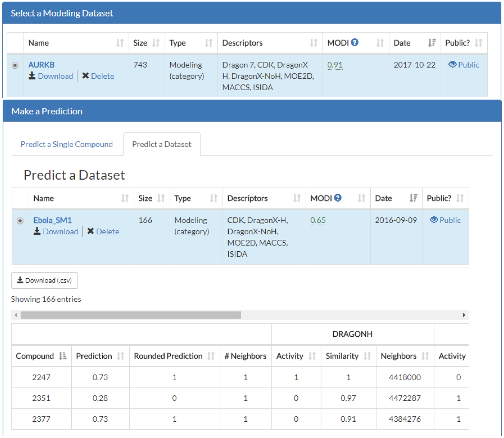Open the Ebola_SM1 dataset link
The image size is (504, 438).
[52, 220]
